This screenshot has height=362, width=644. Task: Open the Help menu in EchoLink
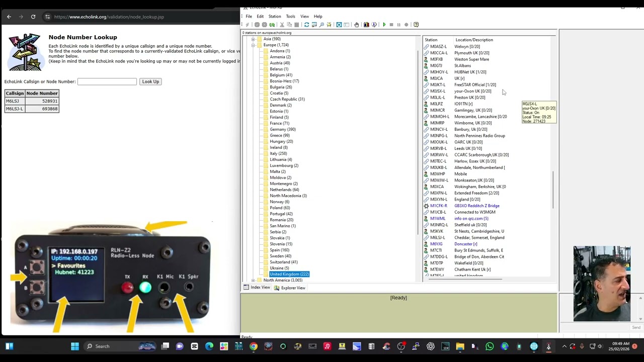click(x=318, y=16)
